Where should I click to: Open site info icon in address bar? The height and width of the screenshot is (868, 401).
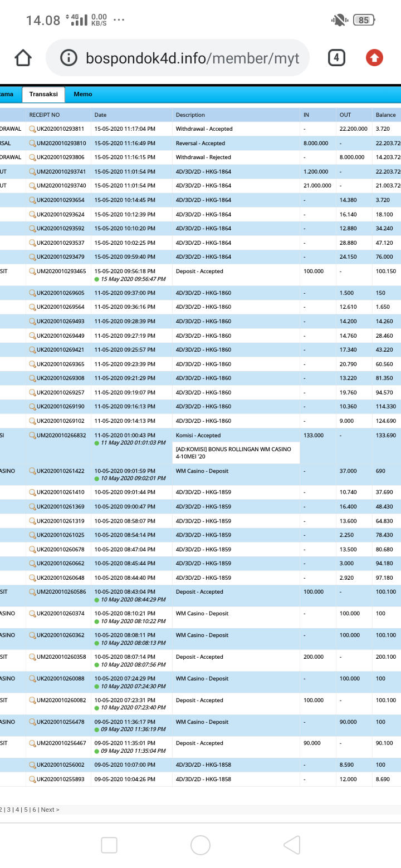pos(69,58)
